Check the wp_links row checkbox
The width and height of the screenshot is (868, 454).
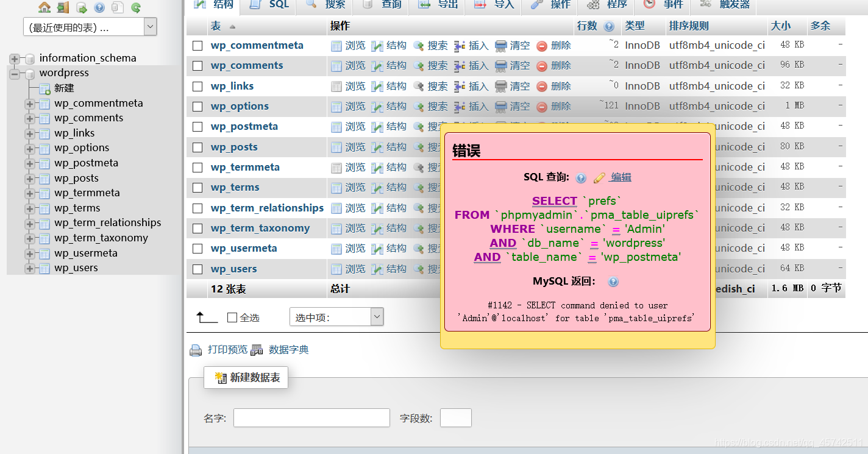pos(197,87)
